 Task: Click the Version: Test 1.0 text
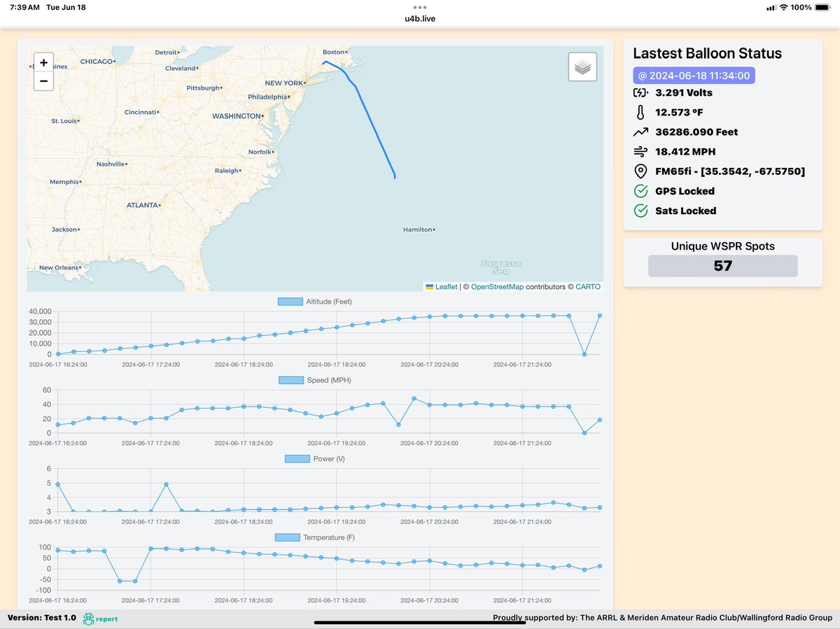point(41,618)
